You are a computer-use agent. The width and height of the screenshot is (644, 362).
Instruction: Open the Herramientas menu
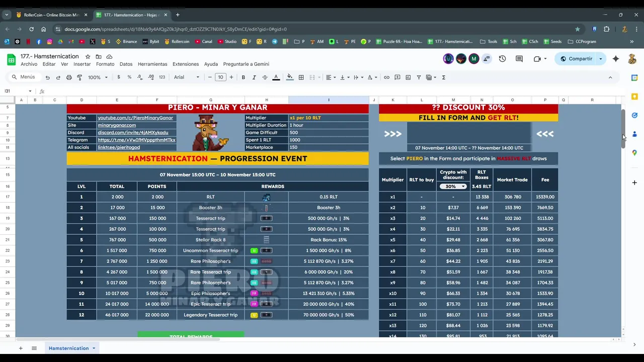click(x=152, y=64)
